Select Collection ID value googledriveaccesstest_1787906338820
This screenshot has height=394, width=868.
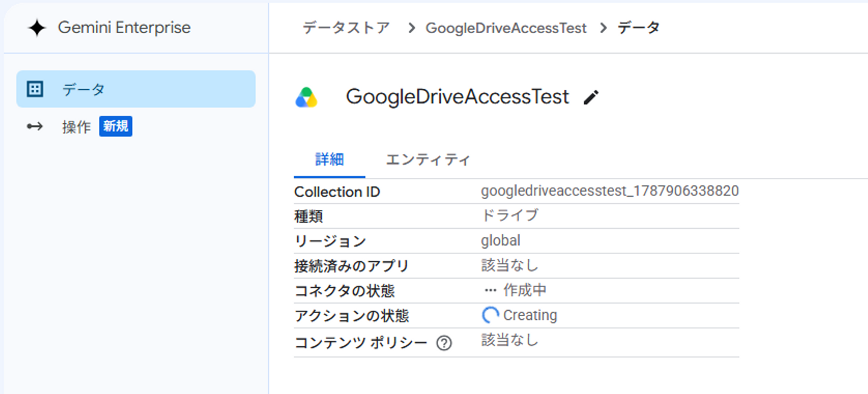pyautogui.click(x=610, y=191)
